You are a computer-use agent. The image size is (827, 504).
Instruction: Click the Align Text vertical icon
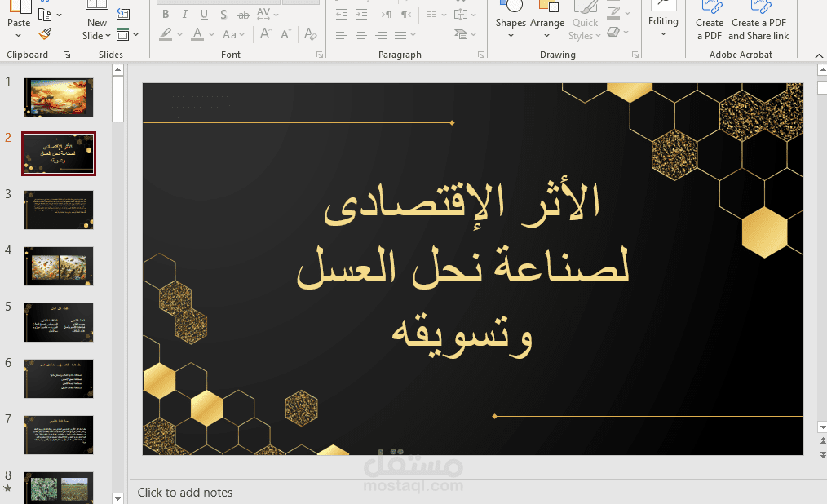point(465,14)
